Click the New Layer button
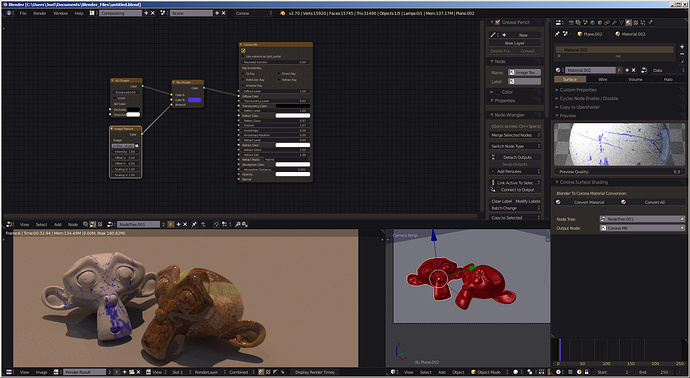Image resolution: width=690 pixels, height=378 pixels. point(515,43)
